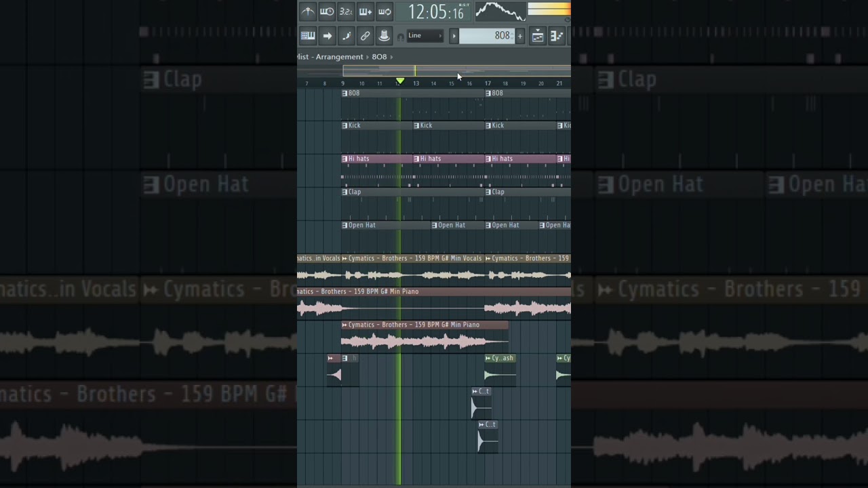This screenshot has height=488, width=868.
Task: Open clip menu icon of Hi hats at bar 9
Action: [x=344, y=159]
